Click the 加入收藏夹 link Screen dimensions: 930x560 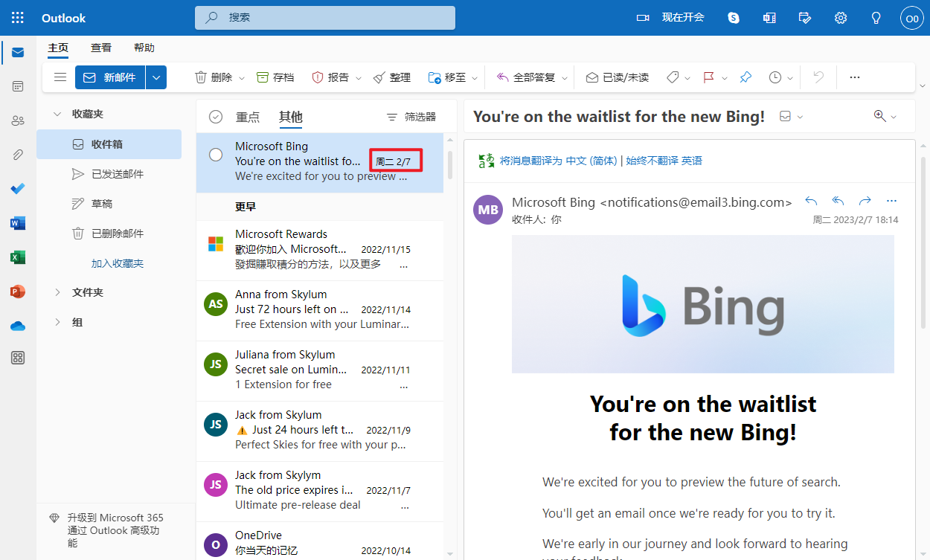pyautogui.click(x=117, y=263)
